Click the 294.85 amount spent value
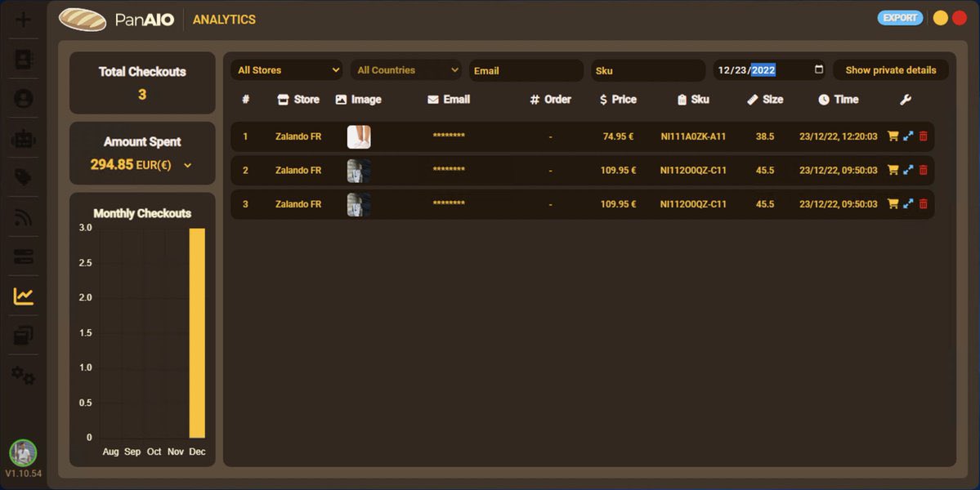The width and height of the screenshot is (980, 490). pyautogui.click(x=111, y=165)
